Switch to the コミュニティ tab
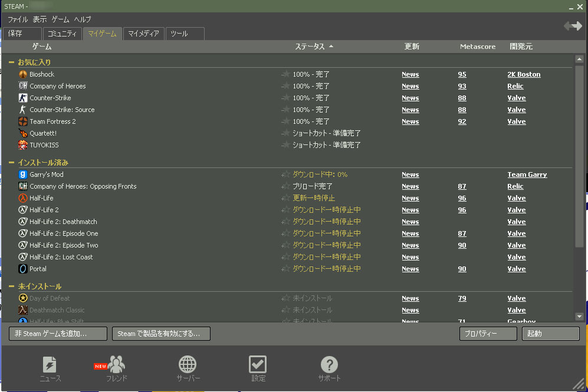Viewport: 588px width, 392px height. click(x=62, y=34)
